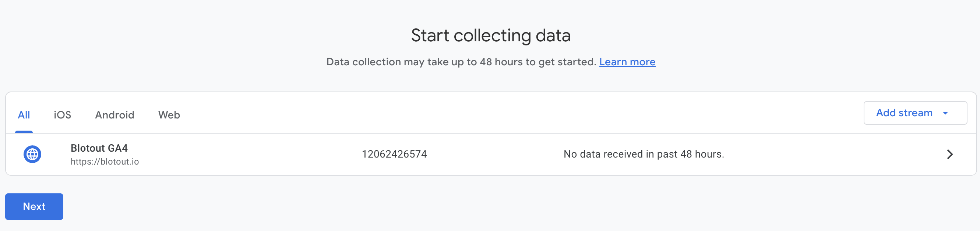The height and width of the screenshot is (231, 980).
Task: Click empty space between stream ID and status
Action: 494,154
